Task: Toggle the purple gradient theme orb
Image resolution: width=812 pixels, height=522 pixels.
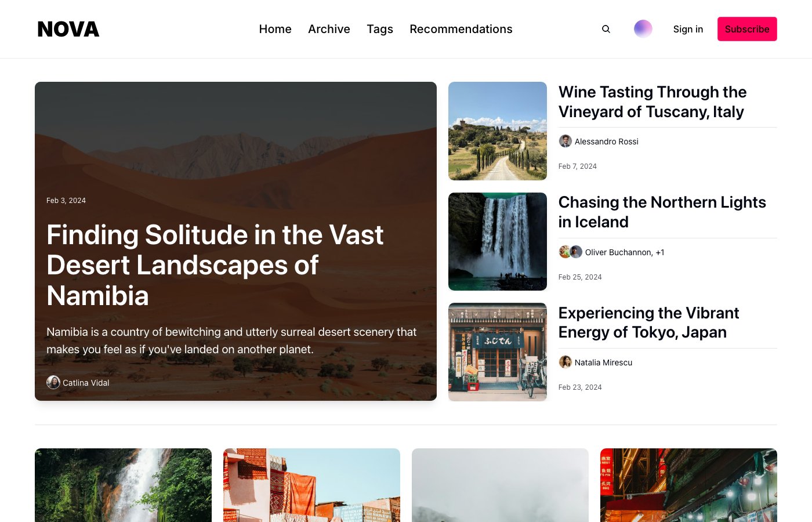Action: (643, 29)
